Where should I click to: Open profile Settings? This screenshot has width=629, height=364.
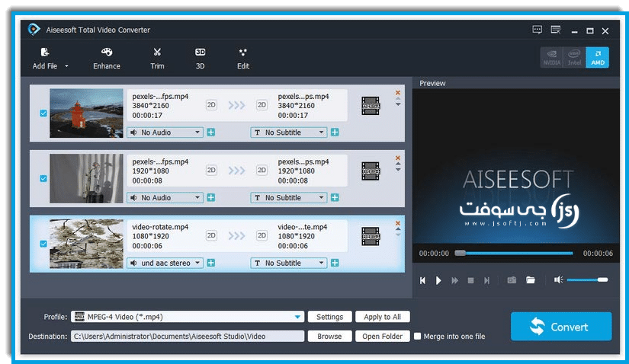(329, 317)
